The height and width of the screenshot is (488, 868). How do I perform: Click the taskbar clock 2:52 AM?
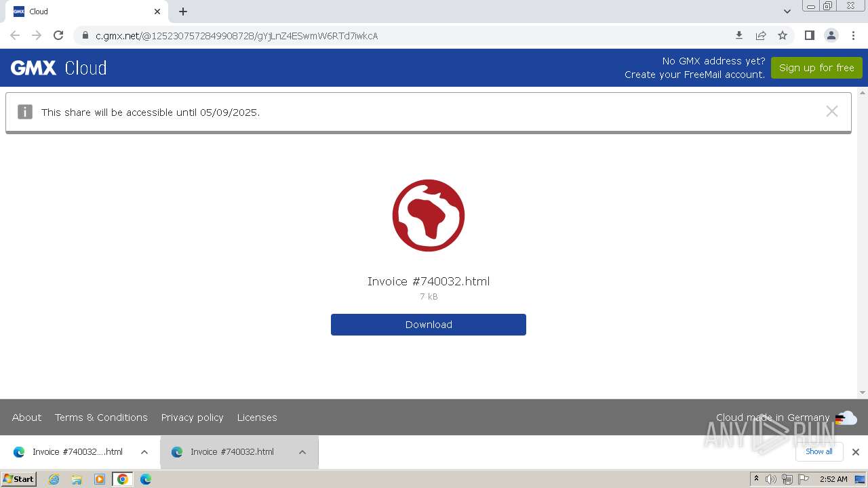[833, 479]
